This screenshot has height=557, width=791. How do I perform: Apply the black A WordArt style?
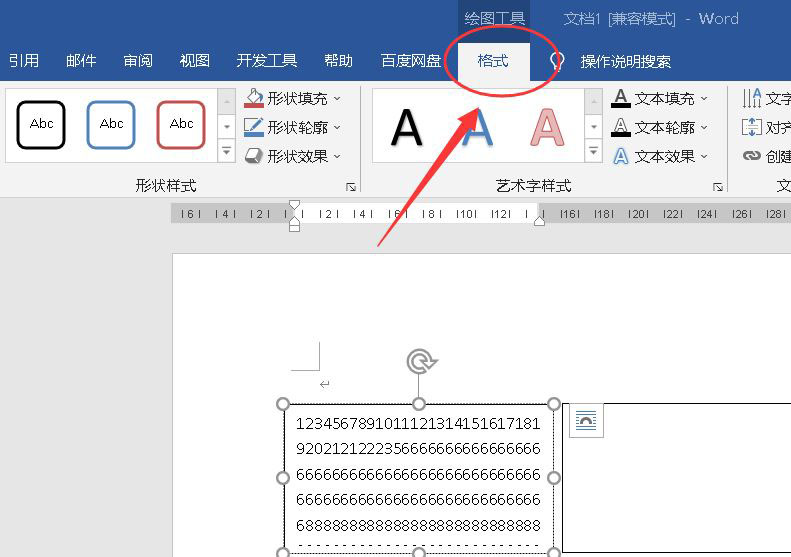click(407, 127)
